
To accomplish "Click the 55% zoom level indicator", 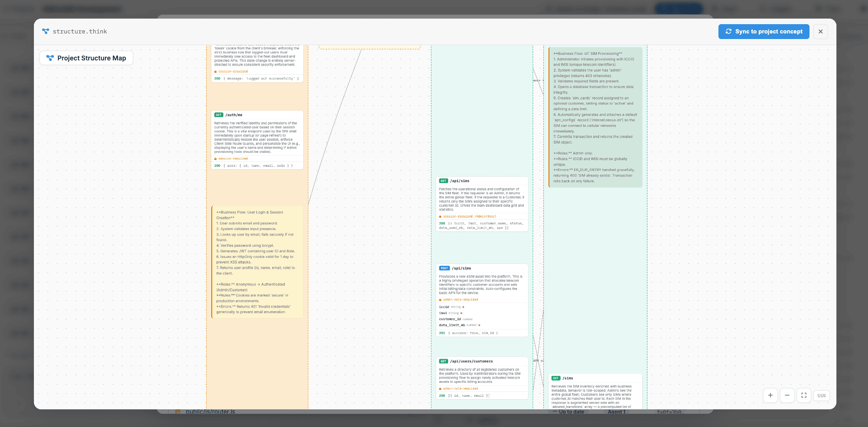I will (x=822, y=396).
